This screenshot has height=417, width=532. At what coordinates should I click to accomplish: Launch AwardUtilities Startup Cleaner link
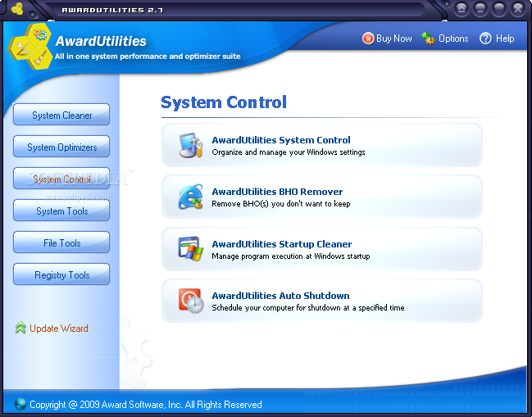pos(282,244)
